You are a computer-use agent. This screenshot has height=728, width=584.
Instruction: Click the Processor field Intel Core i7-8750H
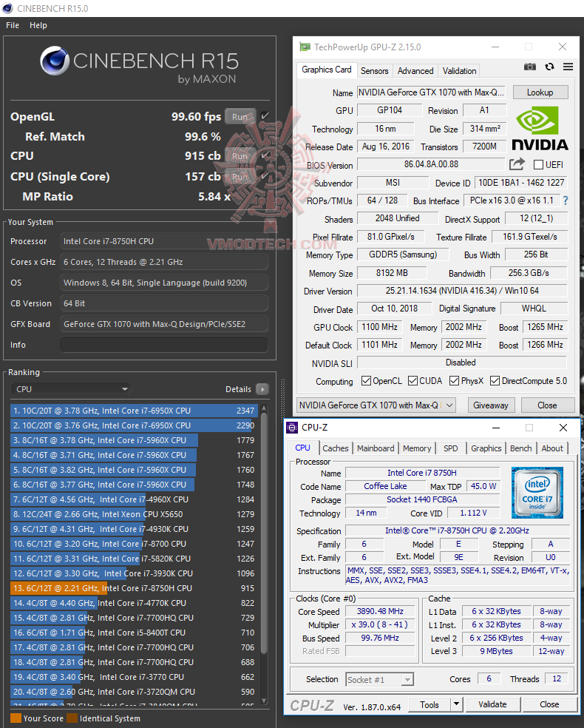tap(164, 241)
